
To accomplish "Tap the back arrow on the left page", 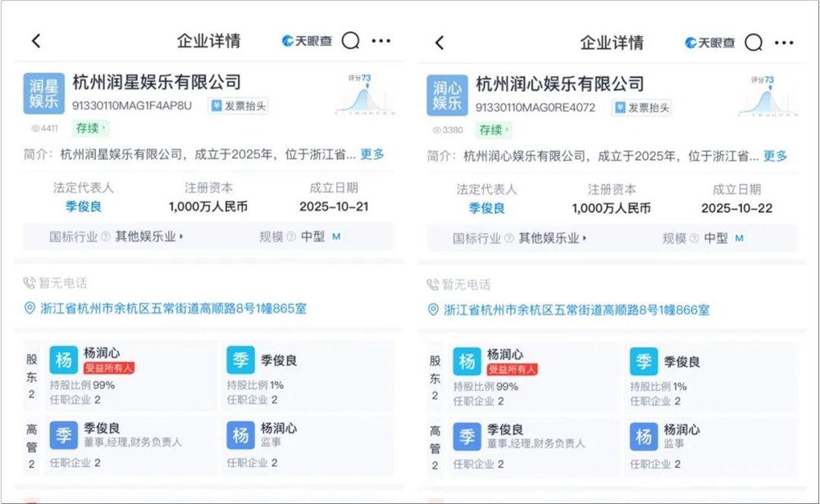I will tap(34, 41).
